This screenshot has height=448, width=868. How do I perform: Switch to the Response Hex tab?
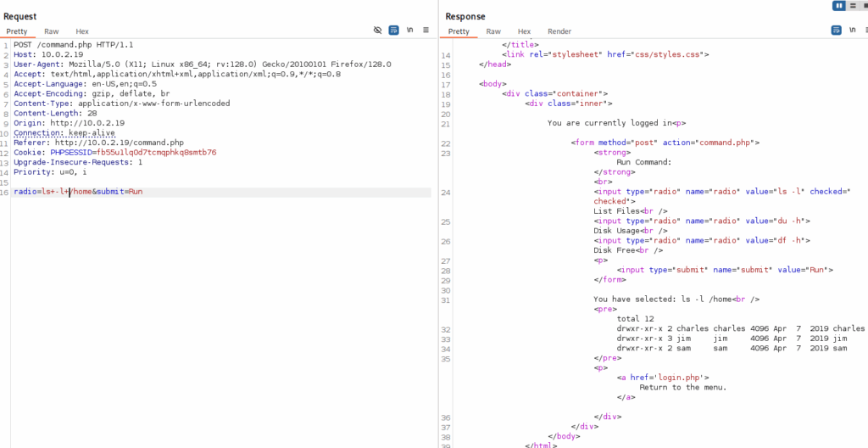[524, 31]
